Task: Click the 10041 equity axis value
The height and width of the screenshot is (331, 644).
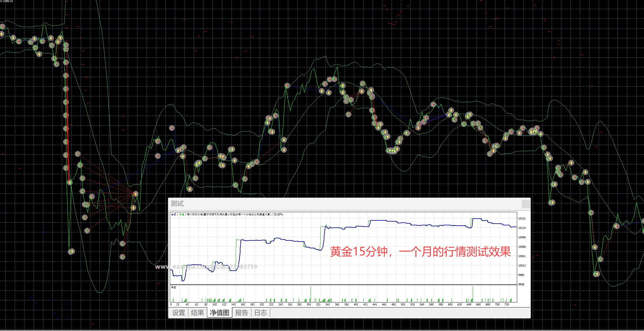Action: pos(522,256)
